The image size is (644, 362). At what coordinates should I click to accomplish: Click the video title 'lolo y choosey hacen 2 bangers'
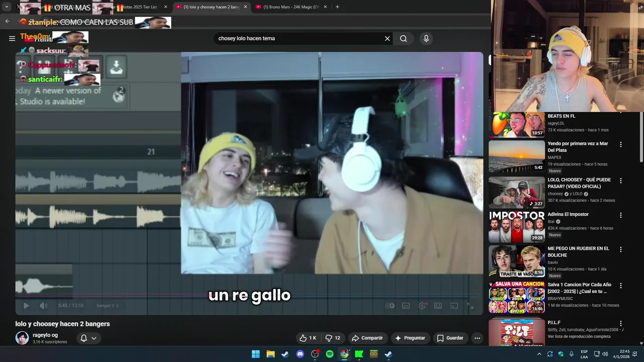62,324
